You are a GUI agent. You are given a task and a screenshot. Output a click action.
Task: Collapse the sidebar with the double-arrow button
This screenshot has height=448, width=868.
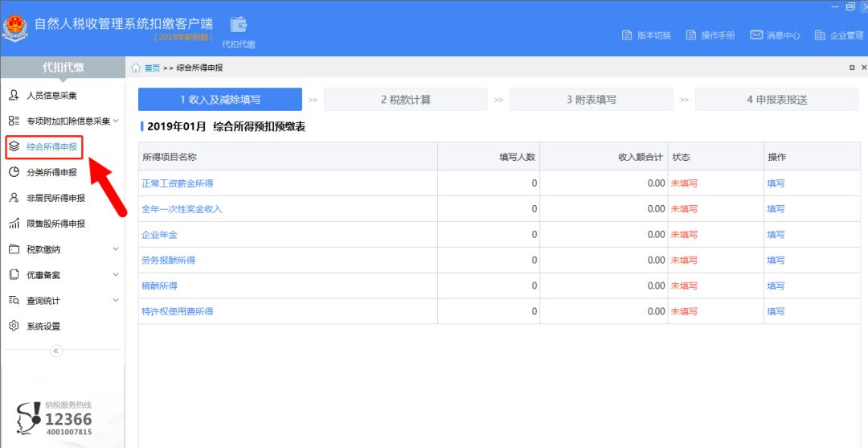tap(56, 351)
